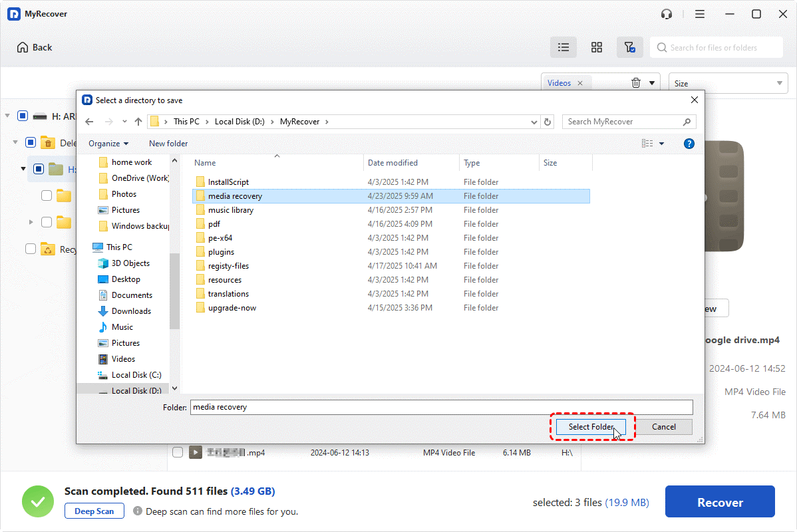The height and width of the screenshot is (532, 797).
Task: Check the .mp4 file row checkbox
Action: [x=178, y=453]
